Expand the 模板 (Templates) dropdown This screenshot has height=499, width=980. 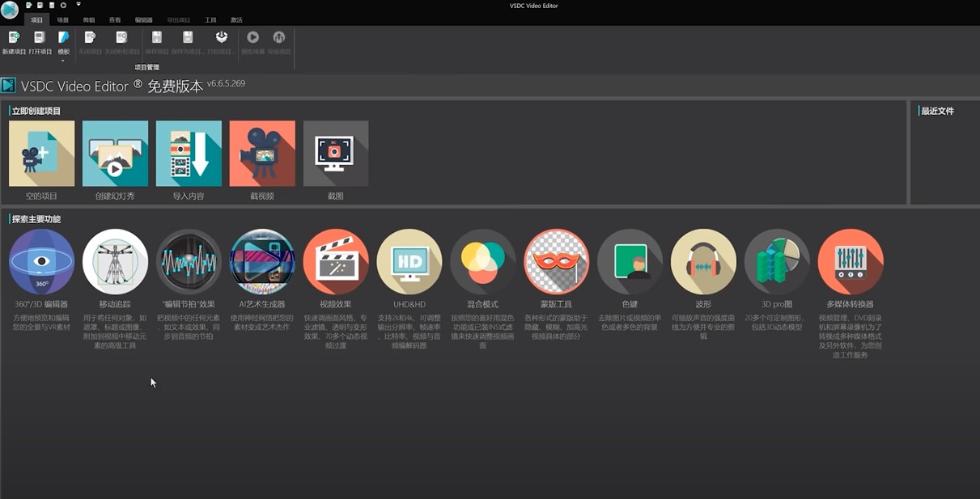[63, 59]
